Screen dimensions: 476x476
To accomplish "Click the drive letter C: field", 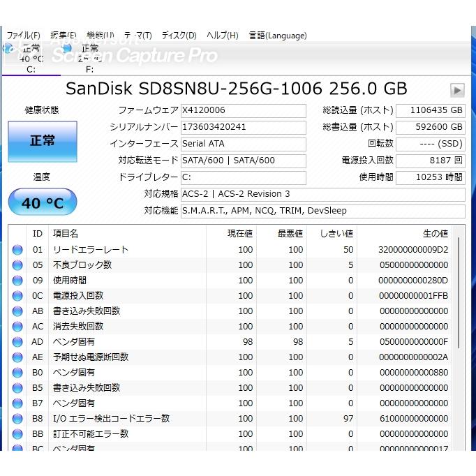I will tap(244, 177).
